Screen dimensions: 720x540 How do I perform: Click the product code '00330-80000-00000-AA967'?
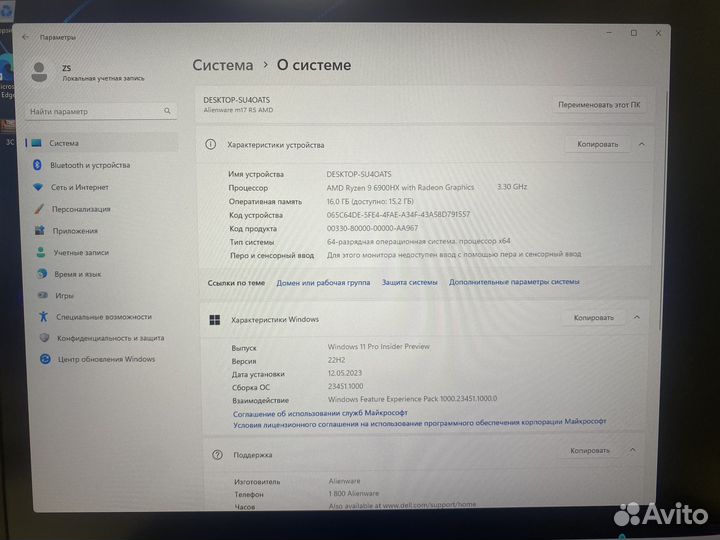click(x=372, y=228)
